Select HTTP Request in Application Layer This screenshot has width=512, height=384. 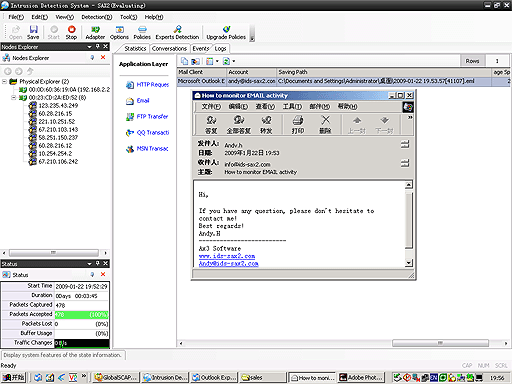tap(148, 85)
